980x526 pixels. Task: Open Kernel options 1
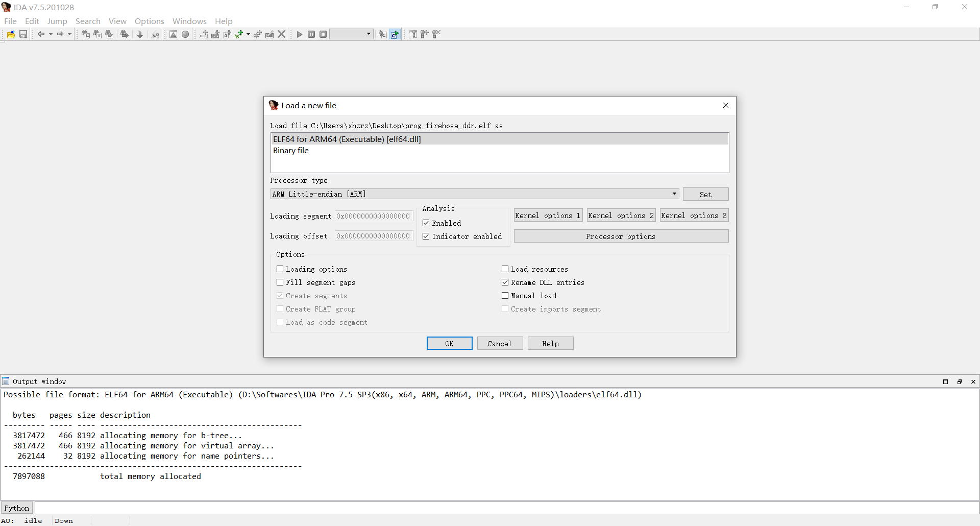pyautogui.click(x=548, y=216)
